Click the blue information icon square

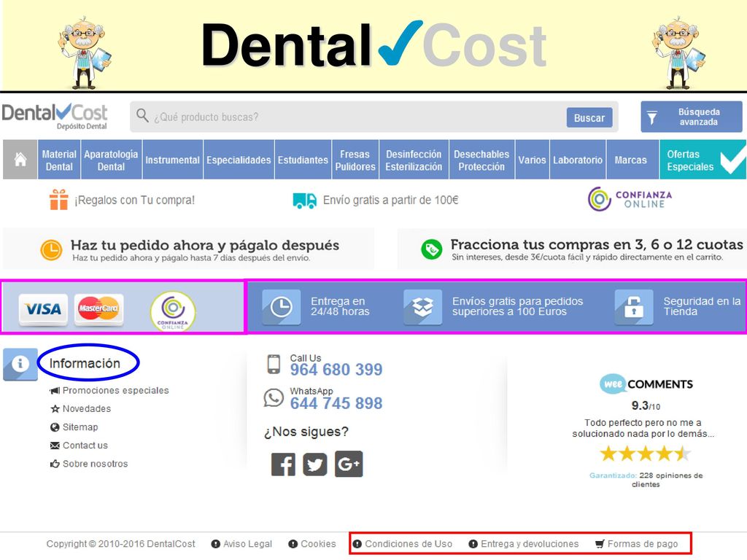pos(20,365)
